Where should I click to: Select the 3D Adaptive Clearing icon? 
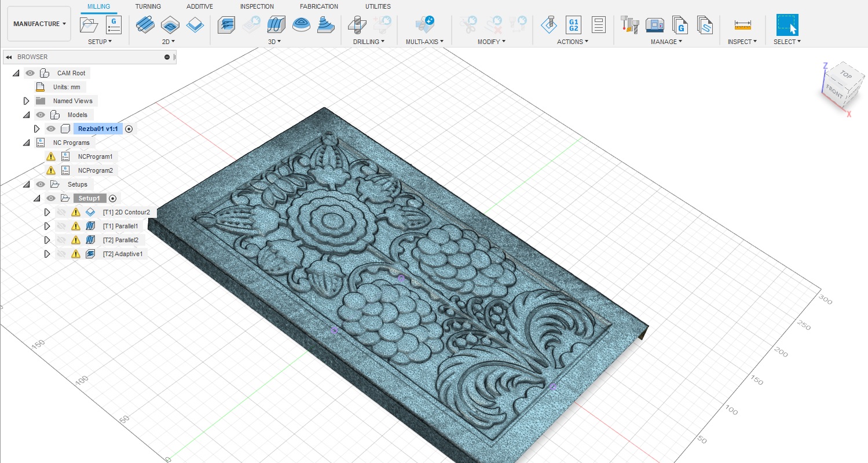tap(226, 25)
